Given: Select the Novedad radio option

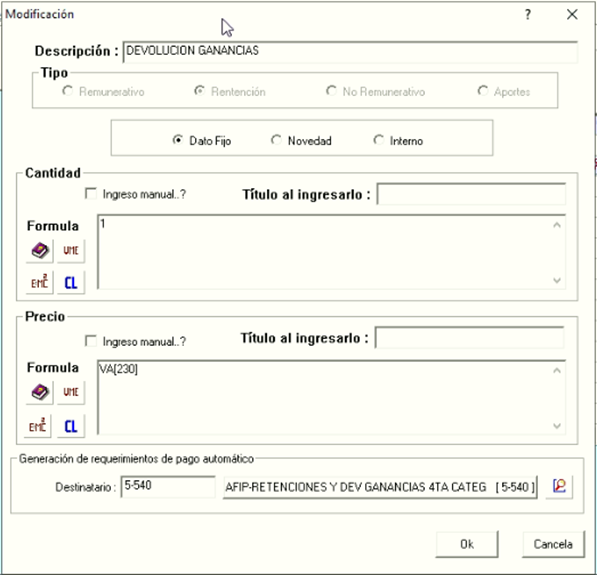Looking at the screenshot, I should [x=276, y=140].
